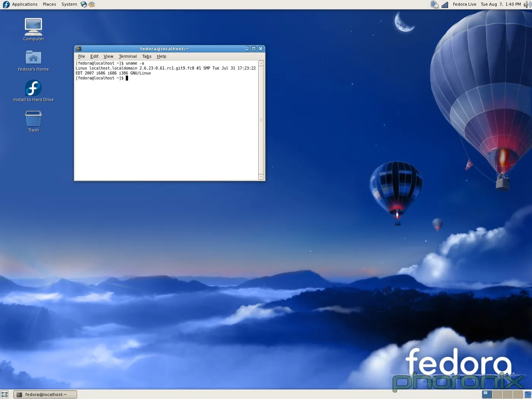Open the terminal File menu

[81, 56]
